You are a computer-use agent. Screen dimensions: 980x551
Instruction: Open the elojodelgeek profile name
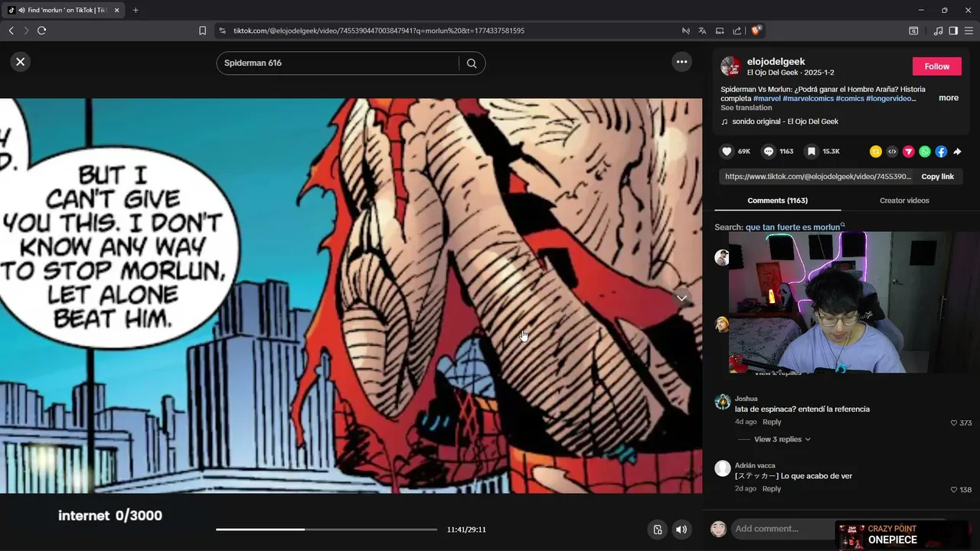pos(776,62)
